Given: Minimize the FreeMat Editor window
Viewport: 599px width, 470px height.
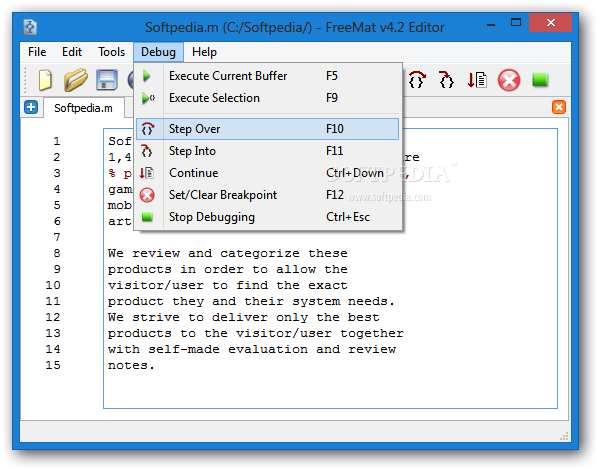Looking at the screenshot, I should (491, 24).
